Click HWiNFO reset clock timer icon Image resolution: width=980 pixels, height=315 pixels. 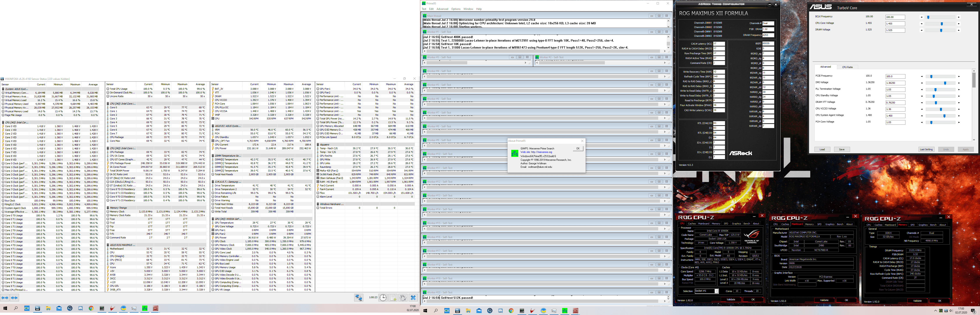383,298
